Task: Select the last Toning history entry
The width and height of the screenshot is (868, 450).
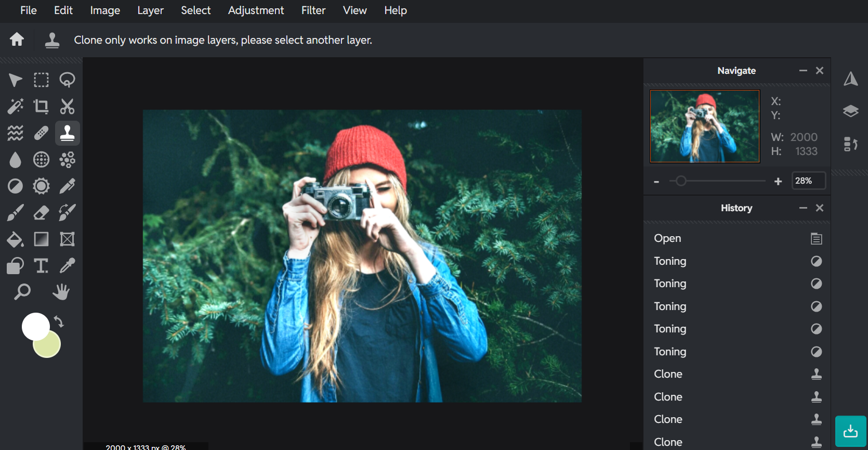Action: 737,352
